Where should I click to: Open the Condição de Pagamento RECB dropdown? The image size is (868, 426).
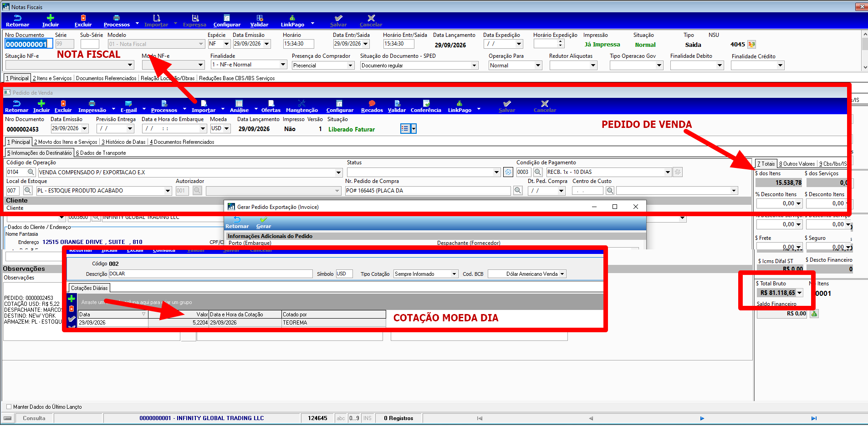(x=668, y=172)
